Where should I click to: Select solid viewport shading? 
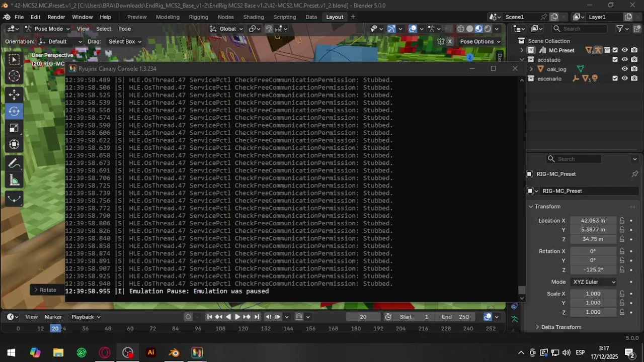pos(470,29)
